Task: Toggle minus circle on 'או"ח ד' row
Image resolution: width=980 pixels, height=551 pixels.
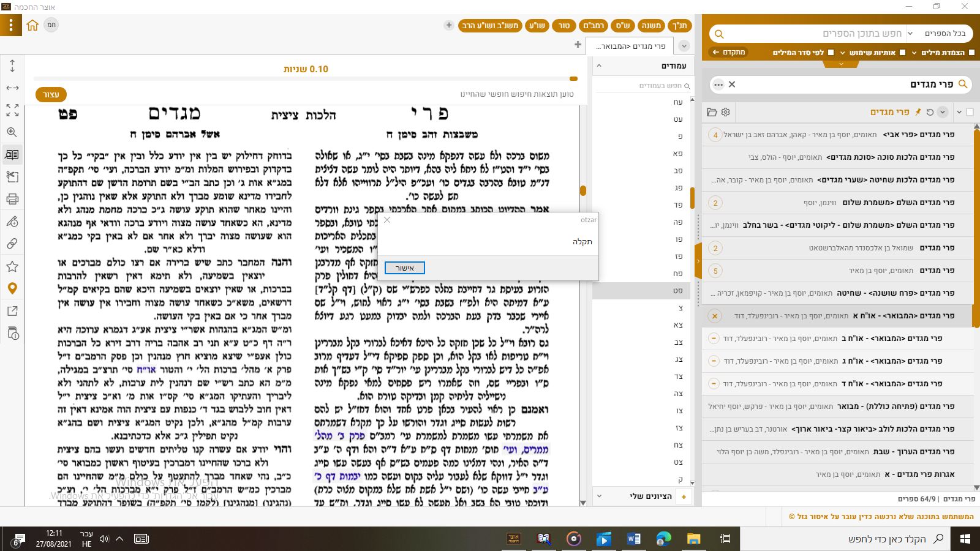Action: pos(714,383)
